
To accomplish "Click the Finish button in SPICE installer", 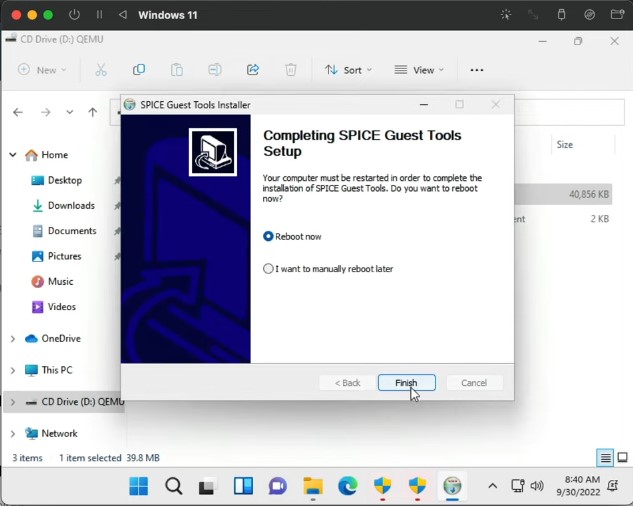I will pyautogui.click(x=407, y=382).
